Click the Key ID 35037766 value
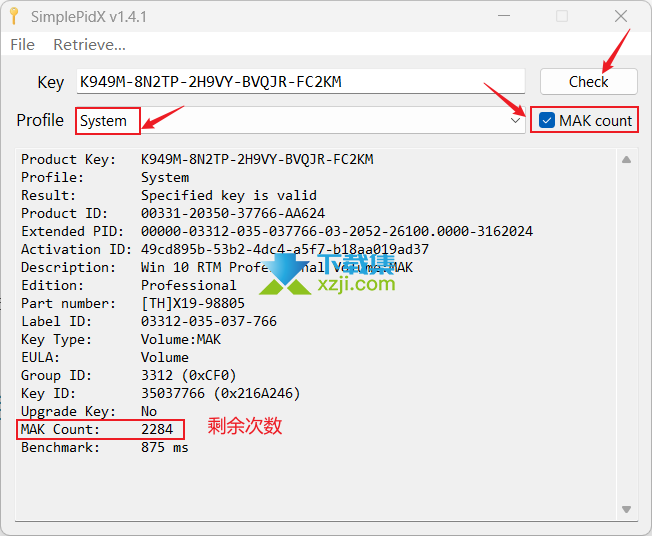The height and width of the screenshot is (536, 652). (220, 393)
